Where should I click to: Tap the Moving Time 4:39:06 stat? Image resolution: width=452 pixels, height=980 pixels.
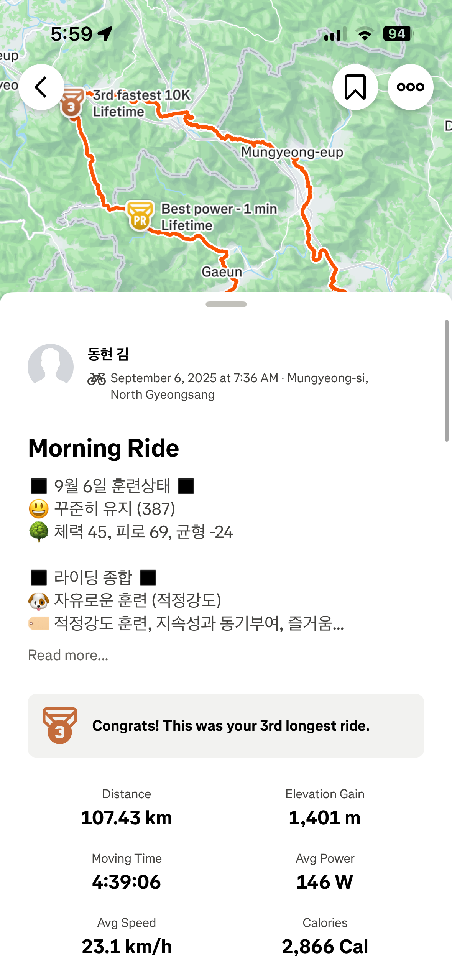pyautogui.click(x=127, y=874)
